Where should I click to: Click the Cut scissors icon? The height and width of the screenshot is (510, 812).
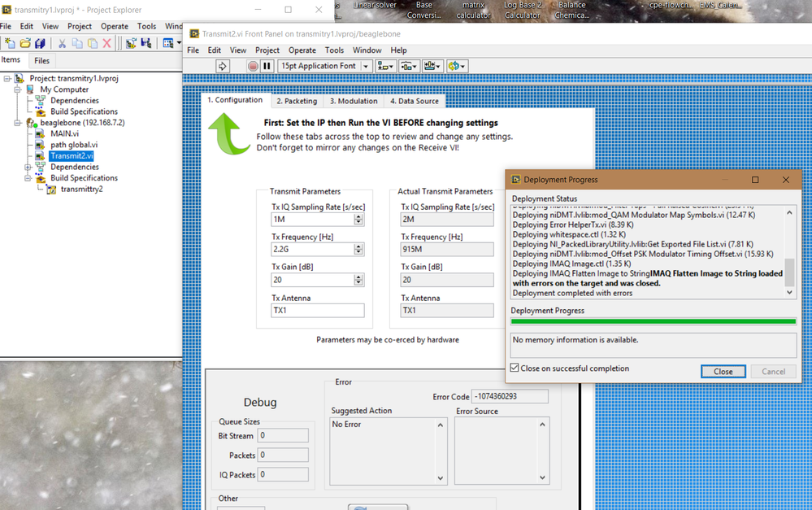[62, 43]
